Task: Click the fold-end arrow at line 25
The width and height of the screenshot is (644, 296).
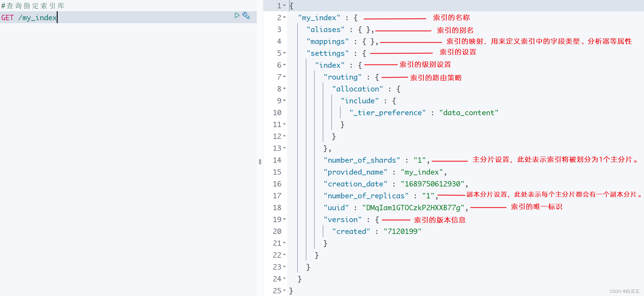Action: tap(284, 290)
